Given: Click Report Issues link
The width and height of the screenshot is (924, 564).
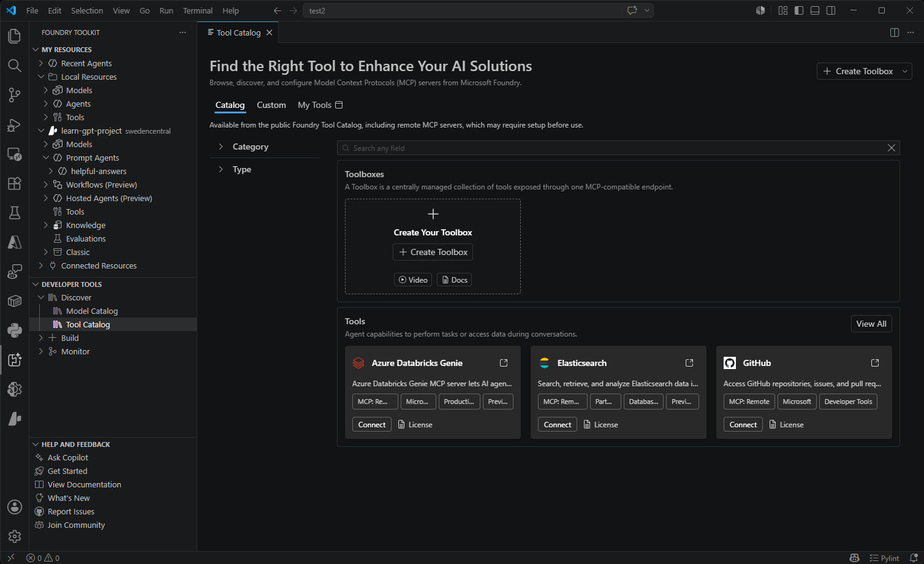Looking at the screenshot, I should [x=71, y=511].
